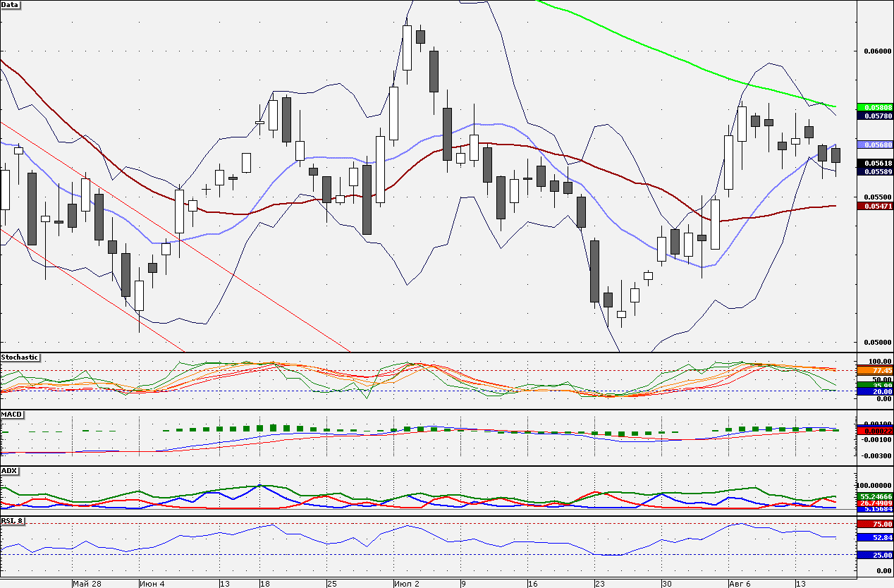Image resolution: width=894 pixels, height=588 pixels.
Task: Select the red 0.00022 MACD value tag
Action: (875, 430)
